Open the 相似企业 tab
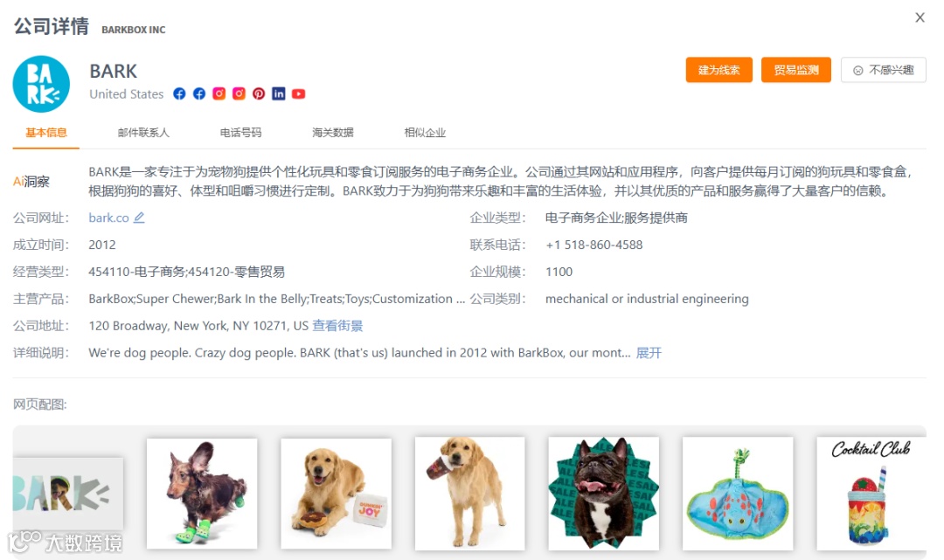 coord(425,132)
